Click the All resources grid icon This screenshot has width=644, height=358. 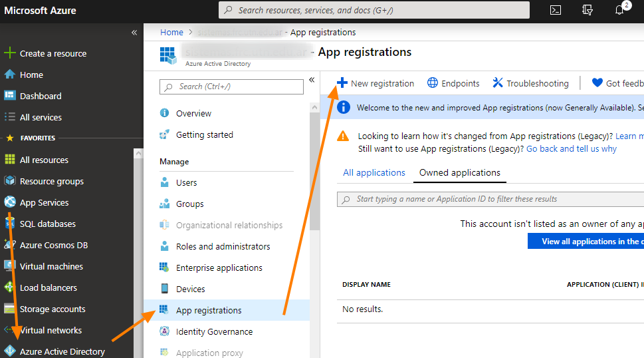[x=9, y=160]
